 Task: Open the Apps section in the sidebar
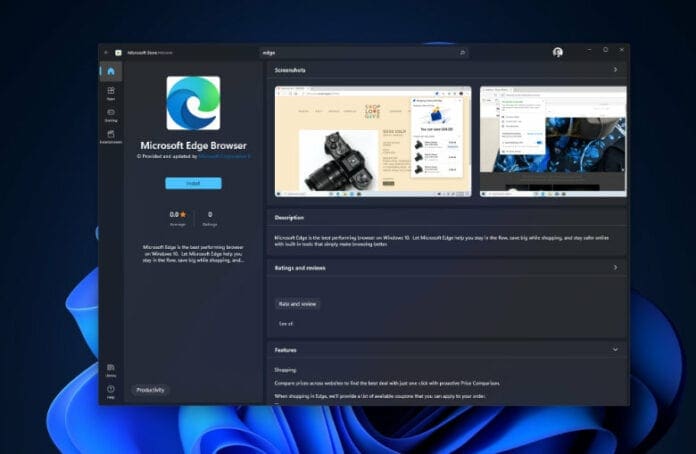pyautogui.click(x=111, y=93)
